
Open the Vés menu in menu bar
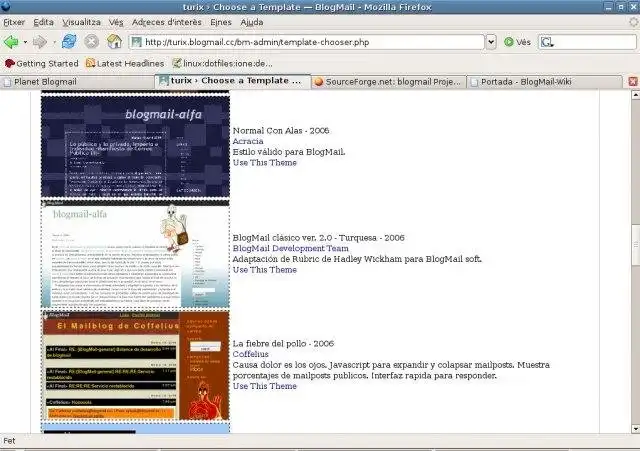tap(116, 22)
